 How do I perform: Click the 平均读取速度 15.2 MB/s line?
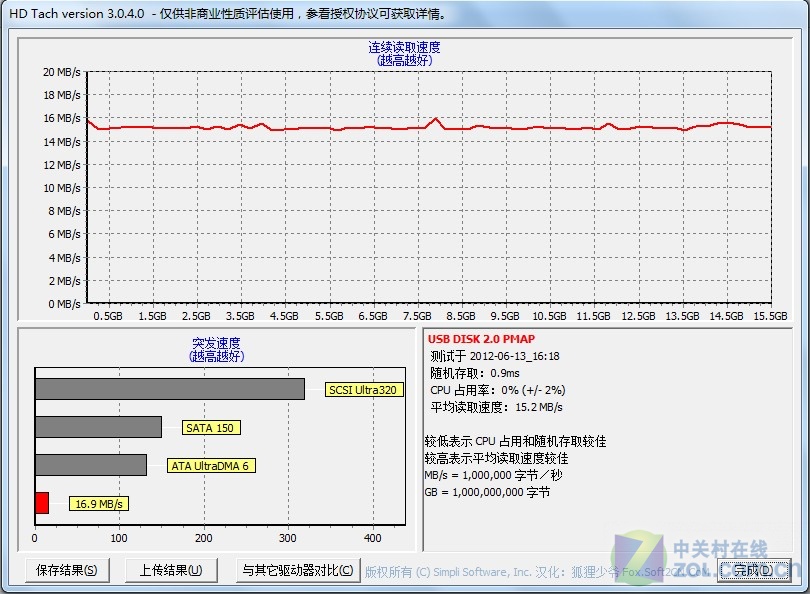[496, 407]
